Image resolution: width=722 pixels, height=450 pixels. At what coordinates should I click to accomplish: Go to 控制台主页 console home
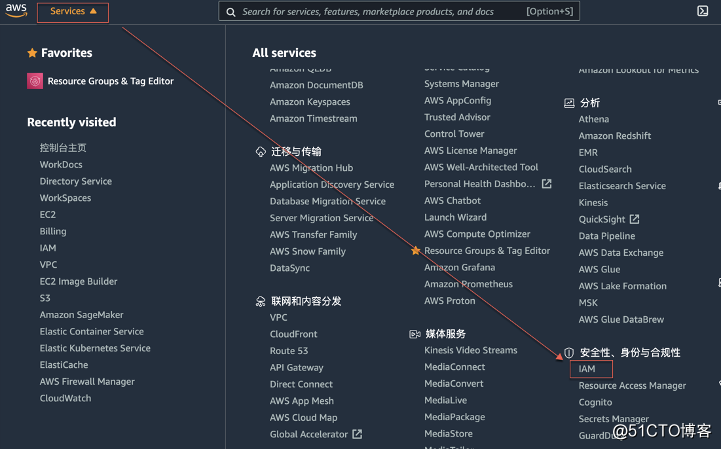pos(63,148)
